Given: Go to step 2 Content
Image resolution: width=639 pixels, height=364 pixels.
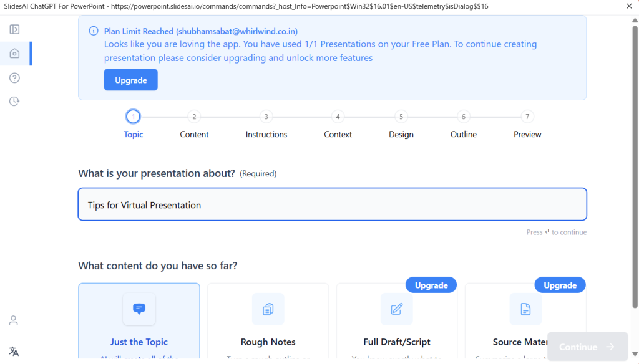Looking at the screenshot, I should (x=194, y=117).
